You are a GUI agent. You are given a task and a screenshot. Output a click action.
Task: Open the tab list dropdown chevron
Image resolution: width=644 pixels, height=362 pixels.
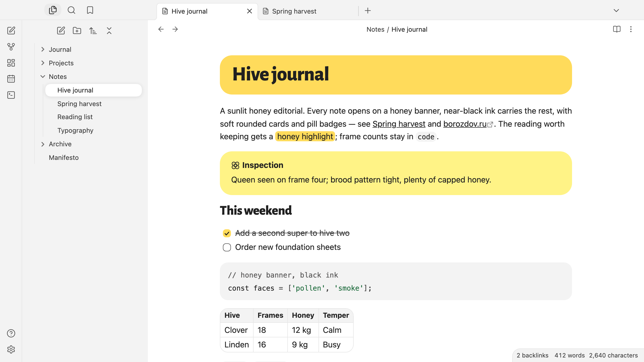[x=616, y=11]
